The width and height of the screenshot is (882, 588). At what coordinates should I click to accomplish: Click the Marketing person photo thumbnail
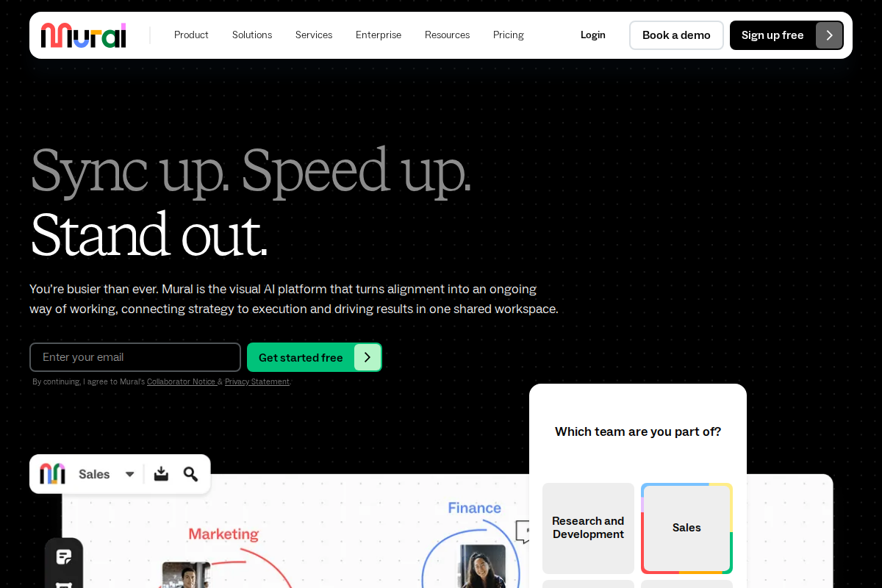[x=186, y=575]
